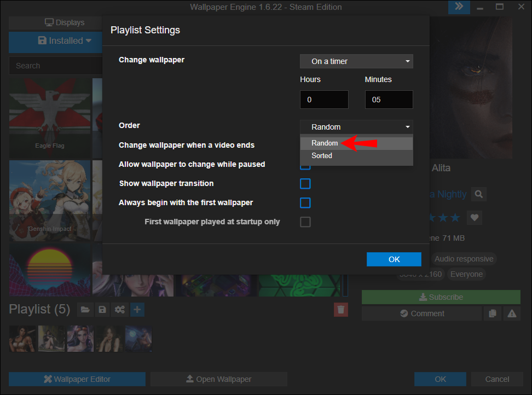Click the Comment button

click(421, 313)
